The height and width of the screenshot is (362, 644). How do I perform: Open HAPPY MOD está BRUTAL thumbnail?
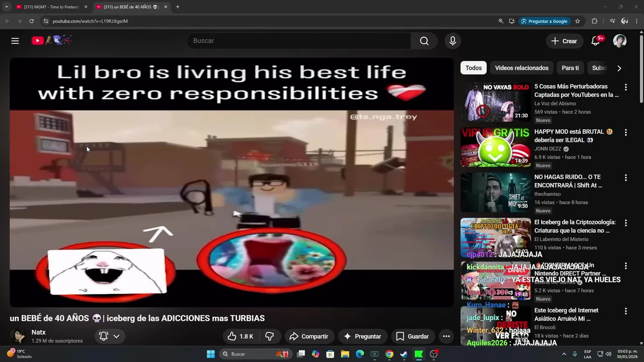(x=496, y=147)
